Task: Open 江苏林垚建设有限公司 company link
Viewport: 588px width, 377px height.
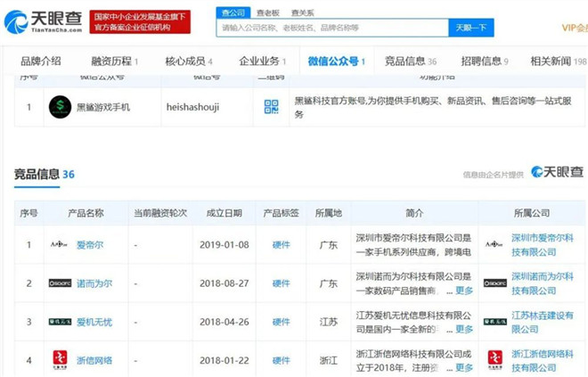Action: tap(543, 323)
